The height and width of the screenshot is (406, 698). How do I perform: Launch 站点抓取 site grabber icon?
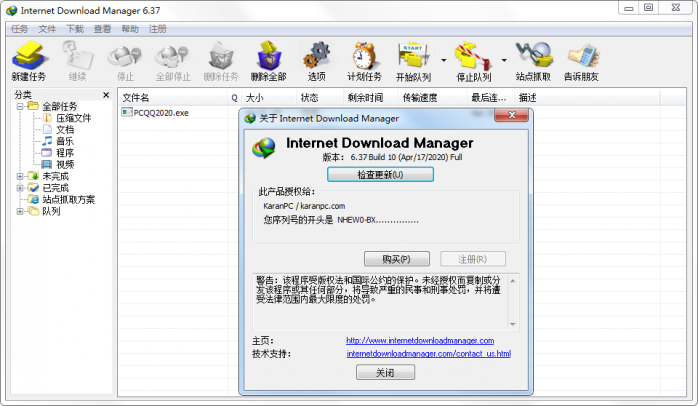[533, 61]
